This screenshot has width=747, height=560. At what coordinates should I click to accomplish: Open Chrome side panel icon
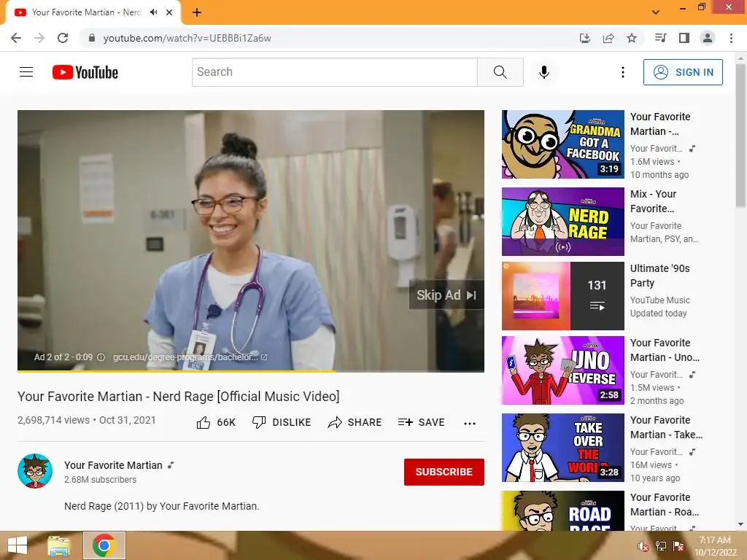click(684, 38)
